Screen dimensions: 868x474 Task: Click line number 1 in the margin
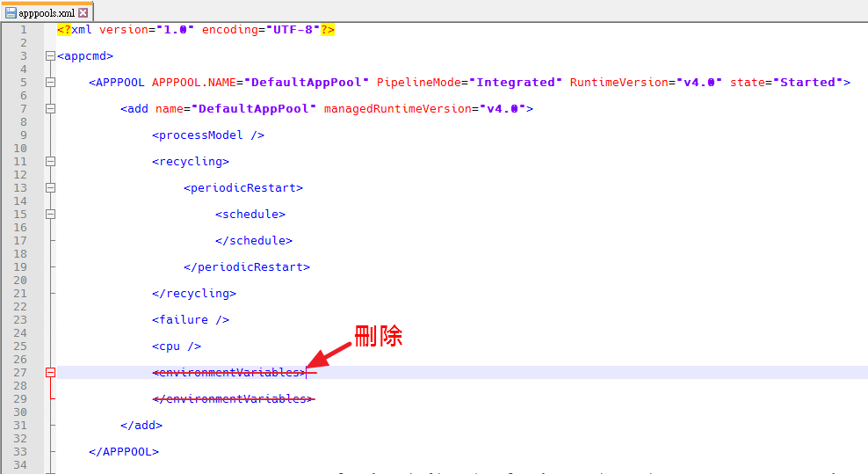pyautogui.click(x=22, y=30)
